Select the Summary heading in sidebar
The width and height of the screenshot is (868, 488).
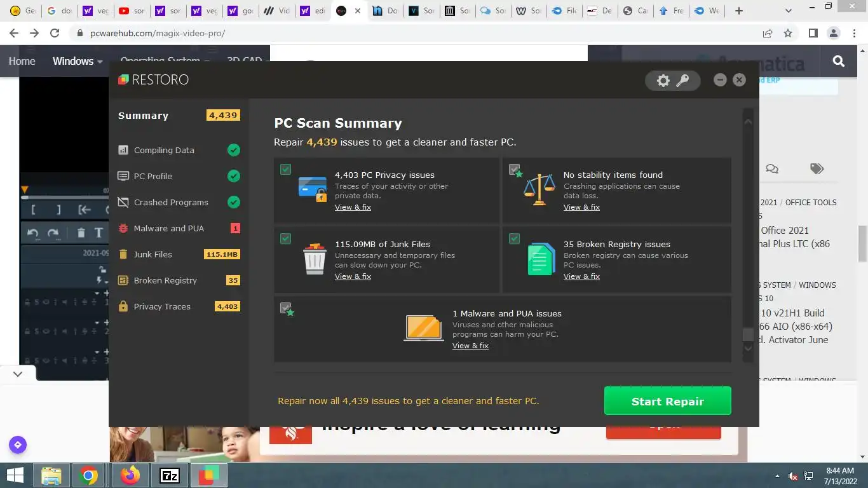143,116
